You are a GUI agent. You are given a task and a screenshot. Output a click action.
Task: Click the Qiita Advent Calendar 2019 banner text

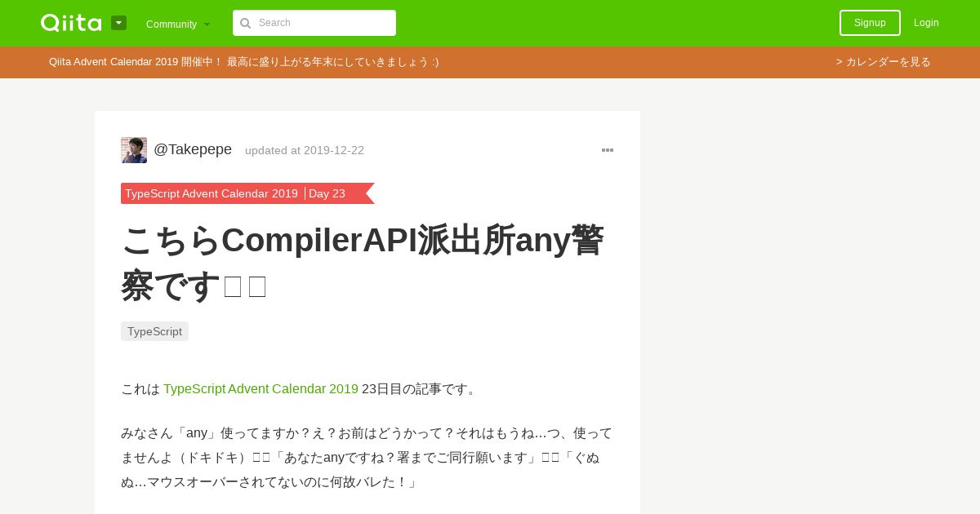244,62
